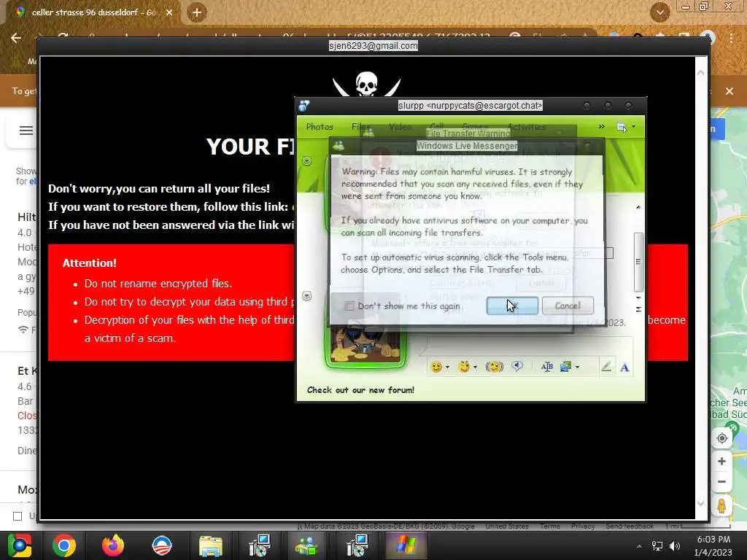The width and height of the screenshot is (747, 560).
Task: Collapse your display picture with lower arrow
Action: point(307,296)
